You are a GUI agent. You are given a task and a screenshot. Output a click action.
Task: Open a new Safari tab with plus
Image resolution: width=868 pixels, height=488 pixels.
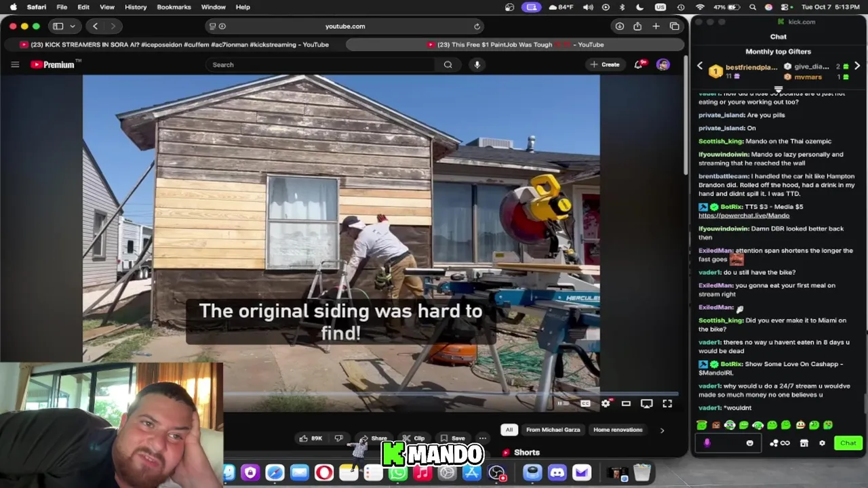click(x=656, y=26)
